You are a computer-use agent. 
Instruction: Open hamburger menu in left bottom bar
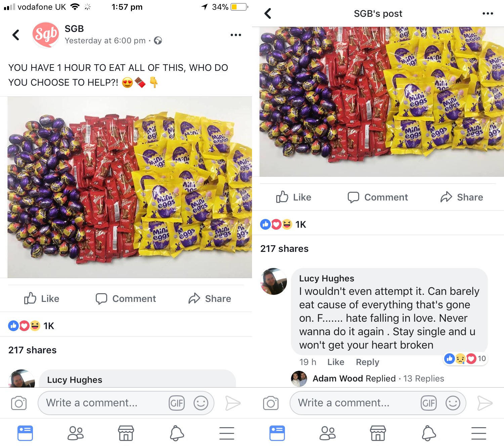pyautogui.click(x=227, y=433)
